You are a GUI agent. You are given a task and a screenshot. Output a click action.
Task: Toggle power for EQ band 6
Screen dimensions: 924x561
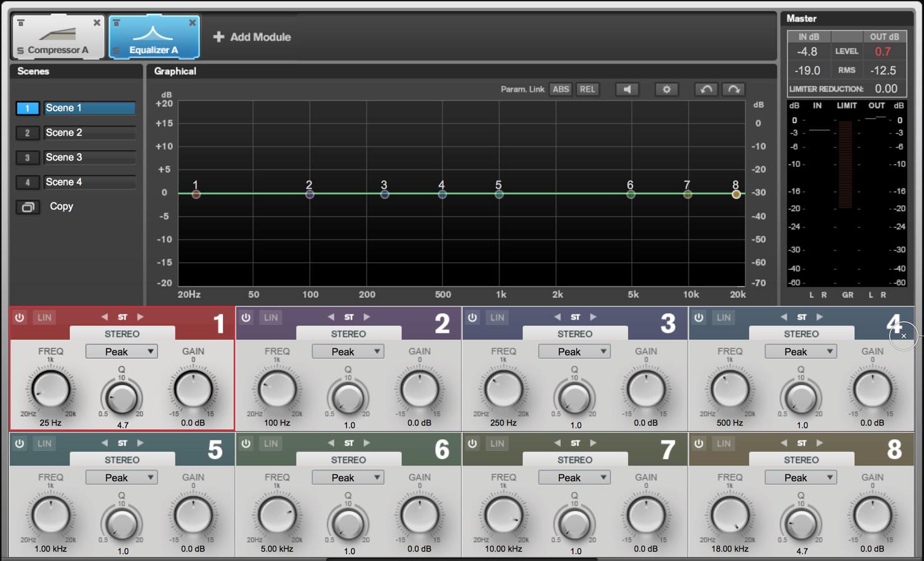pyautogui.click(x=247, y=444)
